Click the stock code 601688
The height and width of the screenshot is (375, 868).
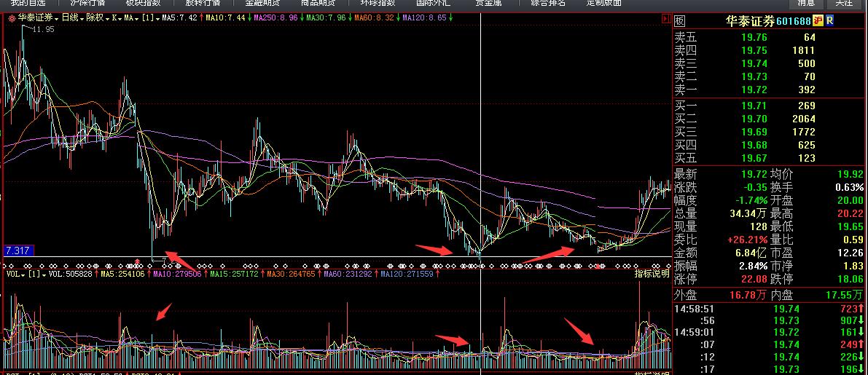tap(793, 21)
